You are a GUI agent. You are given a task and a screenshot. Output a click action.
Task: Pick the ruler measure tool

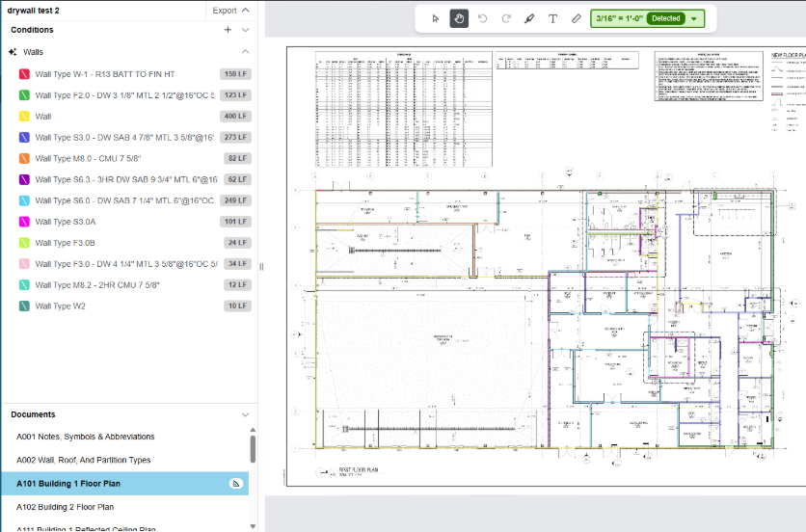click(577, 18)
